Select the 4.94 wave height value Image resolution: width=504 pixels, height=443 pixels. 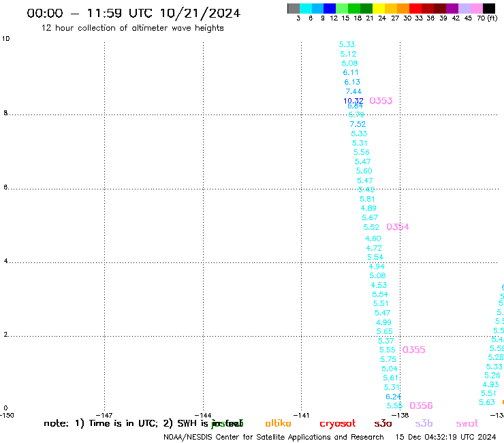(x=377, y=266)
